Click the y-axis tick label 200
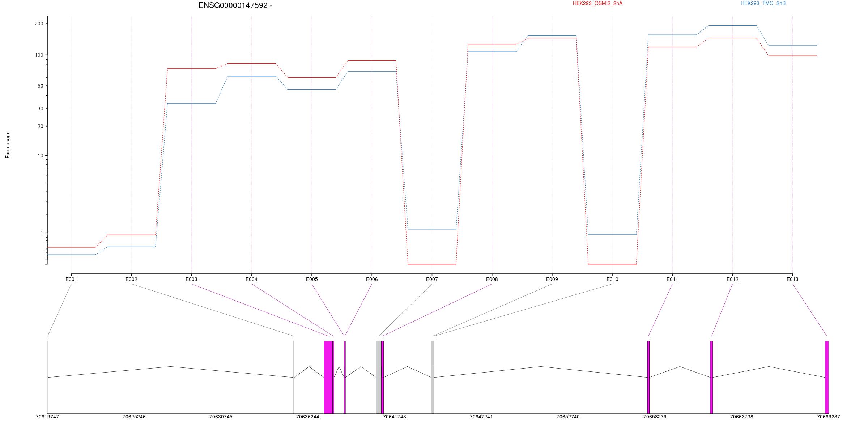Screen dimensions: 868x434 pyautogui.click(x=39, y=24)
